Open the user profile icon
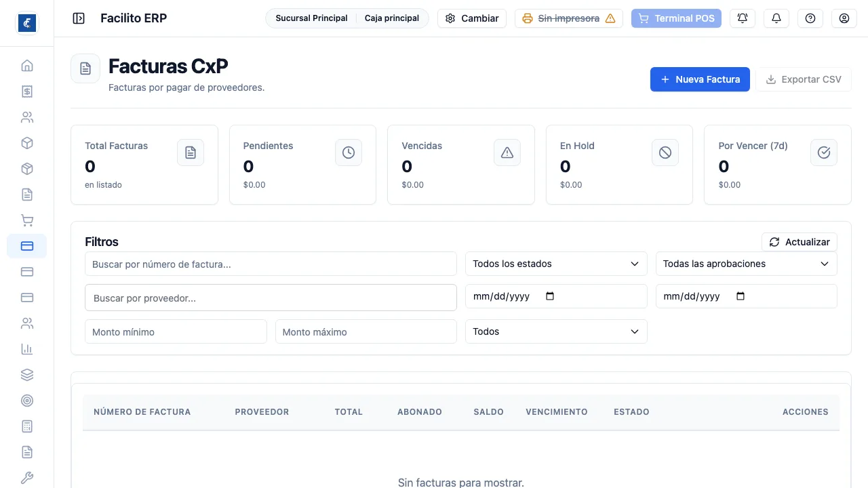Screen dimensions: 868x488 844,18
